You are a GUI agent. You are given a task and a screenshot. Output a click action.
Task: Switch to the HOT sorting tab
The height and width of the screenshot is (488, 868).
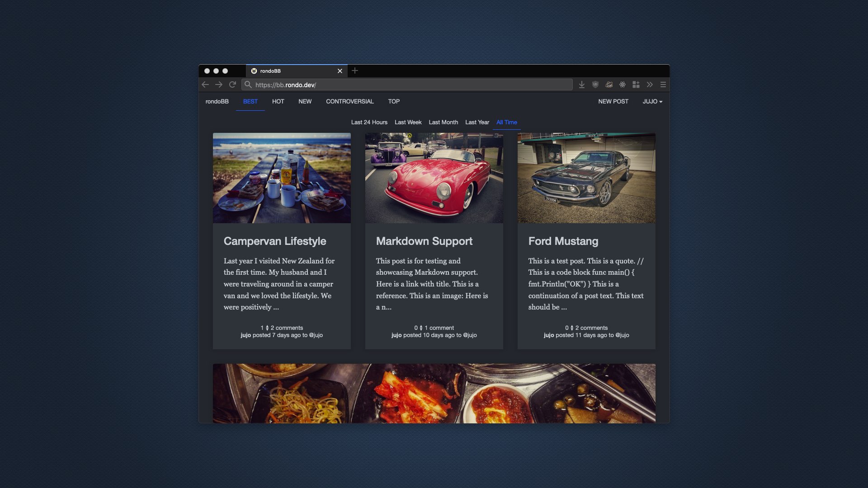pyautogui.click(x=278, y=101)
